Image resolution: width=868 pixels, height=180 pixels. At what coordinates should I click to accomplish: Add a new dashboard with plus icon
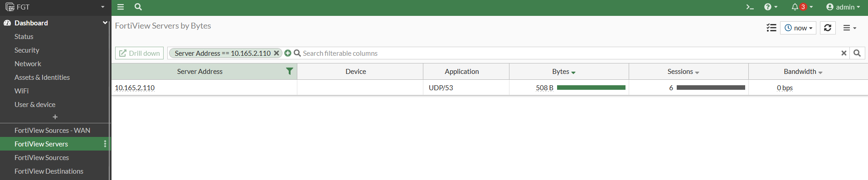pos(55,117)
